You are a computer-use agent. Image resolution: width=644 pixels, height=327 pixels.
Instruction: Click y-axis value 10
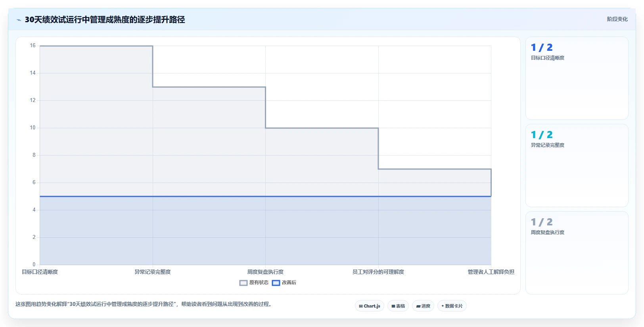(x=33, y=128)
